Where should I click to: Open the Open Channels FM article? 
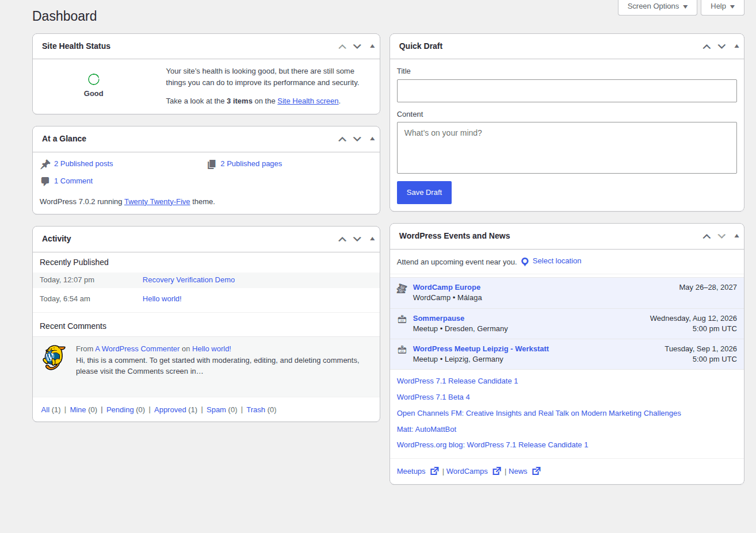(x=539, y=413)
